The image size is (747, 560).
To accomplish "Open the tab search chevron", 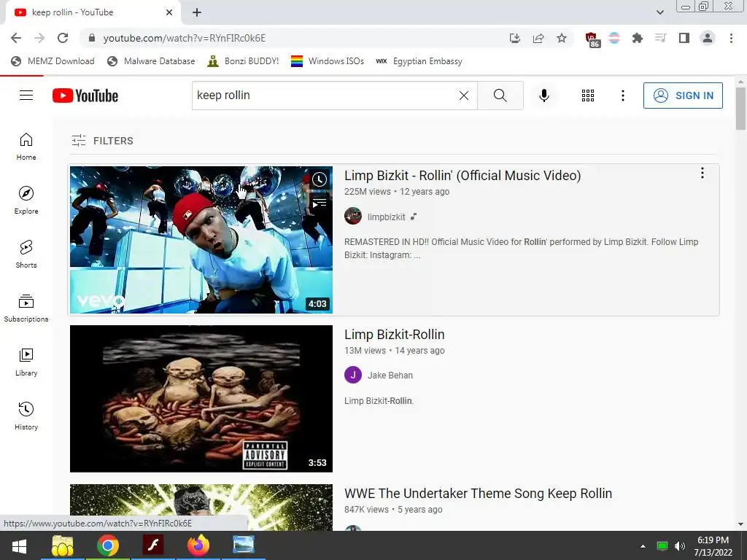I will point(659,12).
